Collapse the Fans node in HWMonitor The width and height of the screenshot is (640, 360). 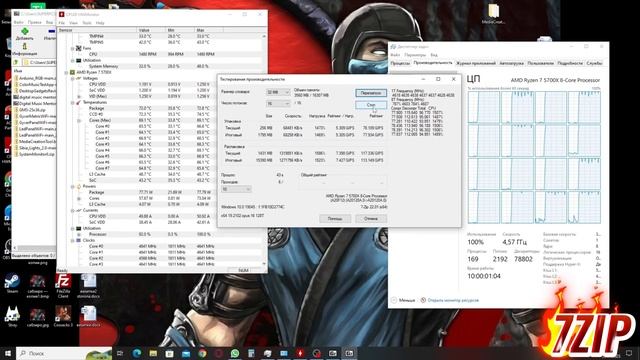73,48
